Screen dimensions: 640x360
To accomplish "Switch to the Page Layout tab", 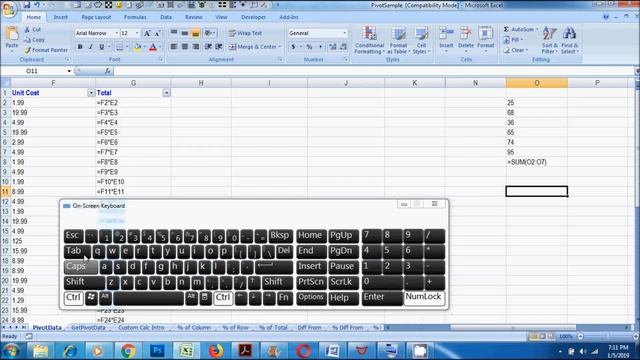I will pos(96,17).
